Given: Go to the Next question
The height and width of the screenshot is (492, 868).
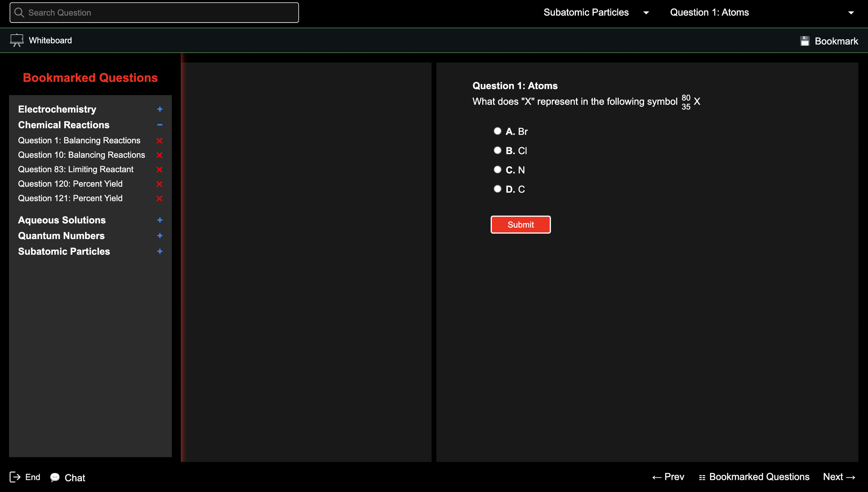Looking at the screenshot, I should (838, 477).
